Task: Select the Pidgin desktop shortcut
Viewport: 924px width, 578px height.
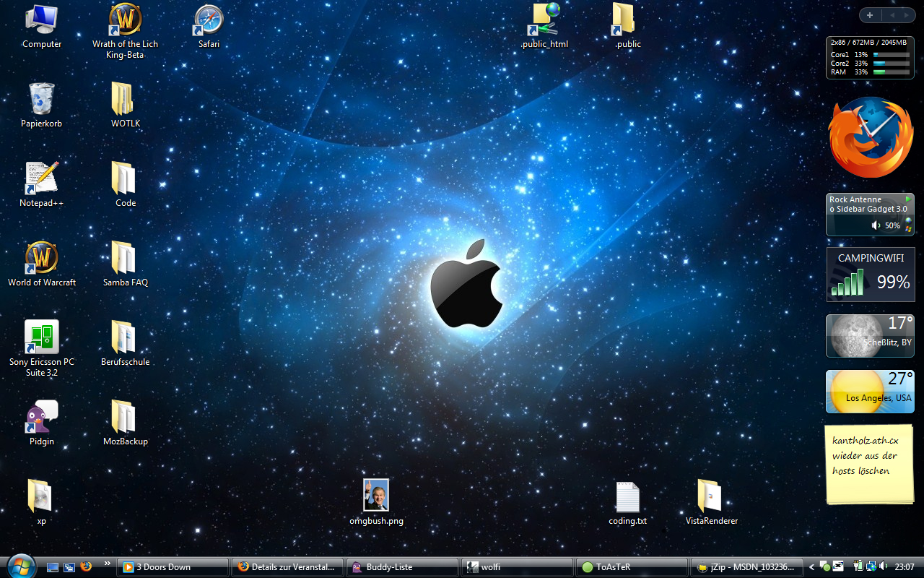Action: click(42, 417)
